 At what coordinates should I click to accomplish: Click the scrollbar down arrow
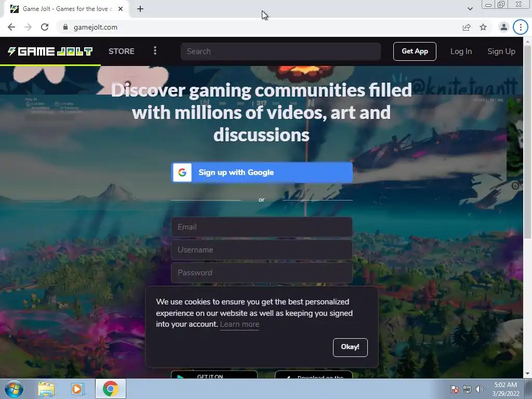tap(528, 374)
